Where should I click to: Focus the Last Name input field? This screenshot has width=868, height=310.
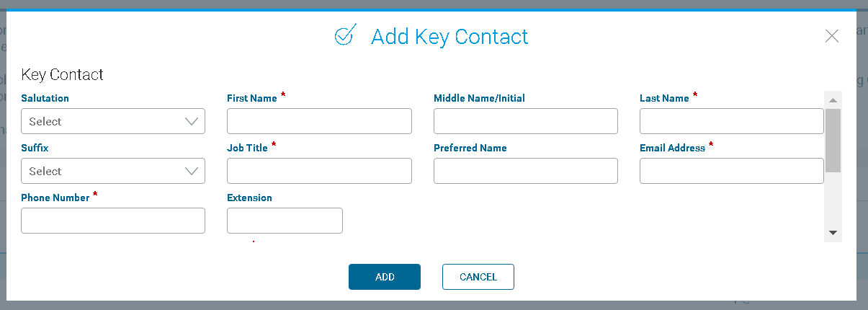[x=732, y=121]
